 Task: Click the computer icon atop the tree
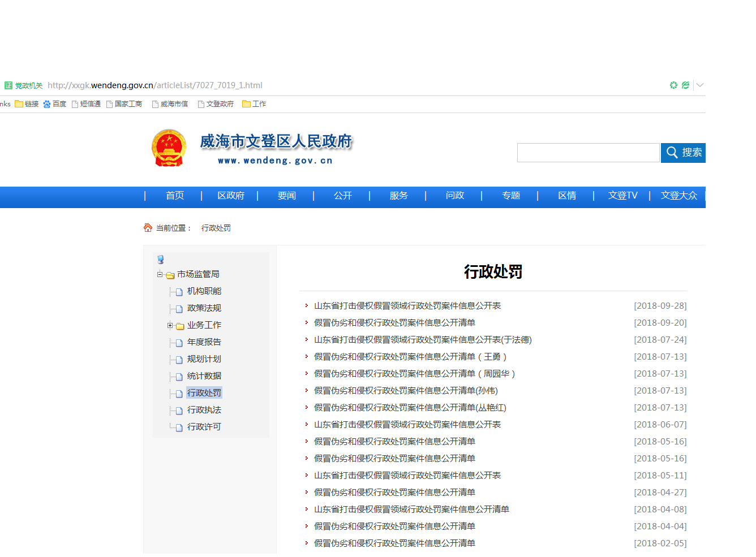pos(161,260)
